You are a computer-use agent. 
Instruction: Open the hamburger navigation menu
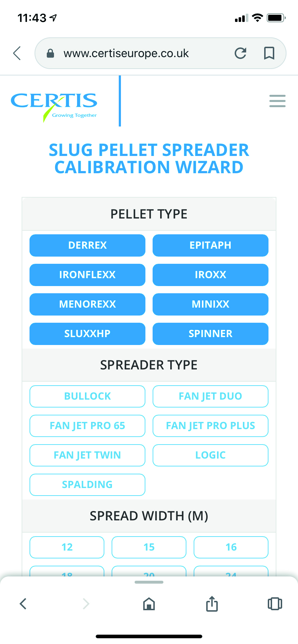(x=277, y=101)
